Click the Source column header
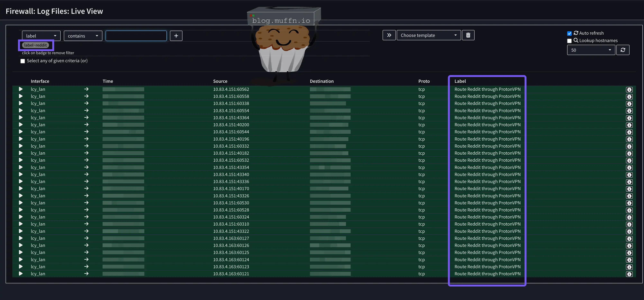The image size is (644, 300). pyautogui.click(x=220, y=81)
